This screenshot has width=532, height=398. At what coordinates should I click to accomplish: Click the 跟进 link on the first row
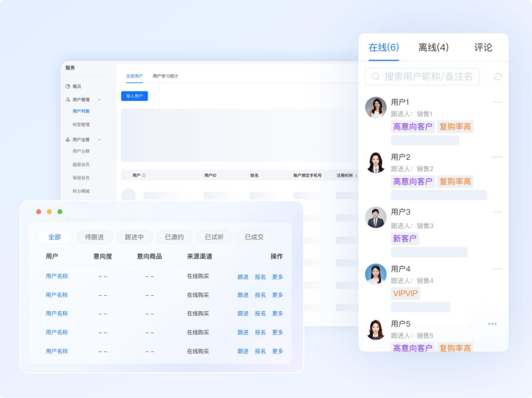point(242,276)
